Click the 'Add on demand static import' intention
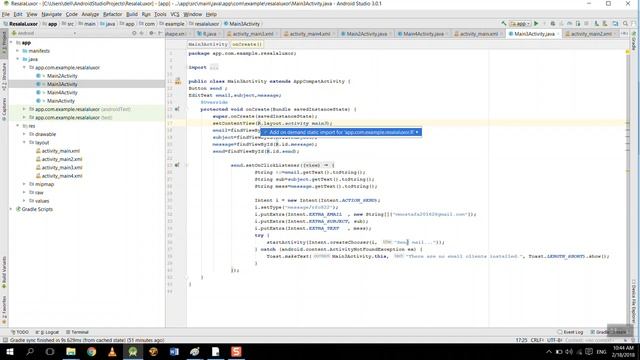This screenshot has height=360, width=640. [341, 132]
